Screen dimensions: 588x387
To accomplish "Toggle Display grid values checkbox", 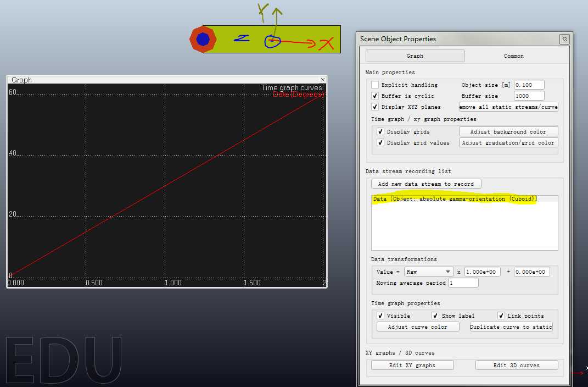I will [380, 142].
